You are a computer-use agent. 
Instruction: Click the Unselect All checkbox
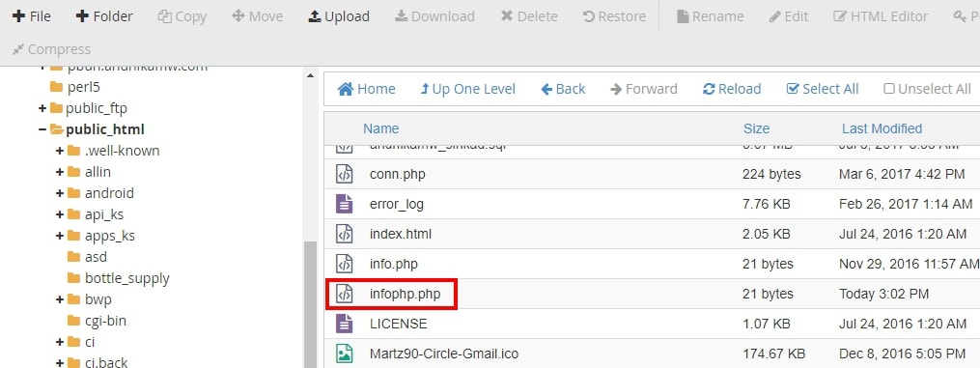[888, 90]
